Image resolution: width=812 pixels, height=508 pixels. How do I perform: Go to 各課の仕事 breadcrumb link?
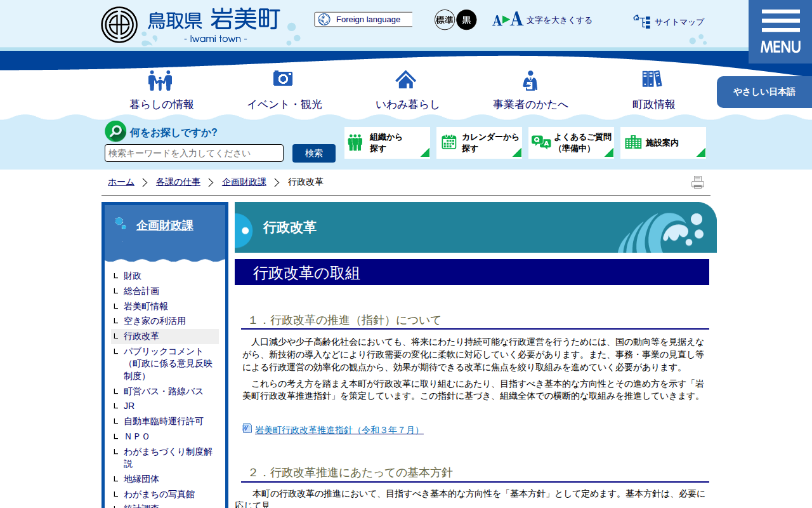tap(178, 182)
